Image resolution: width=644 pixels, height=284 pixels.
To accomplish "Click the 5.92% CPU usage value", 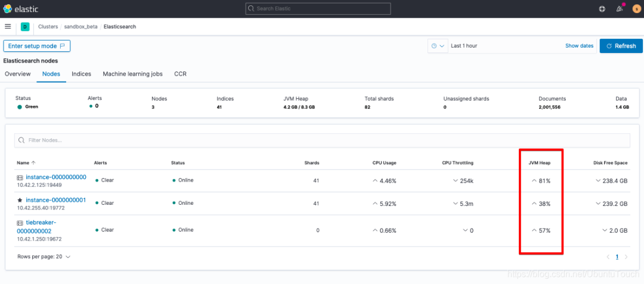I will (388, 203).
